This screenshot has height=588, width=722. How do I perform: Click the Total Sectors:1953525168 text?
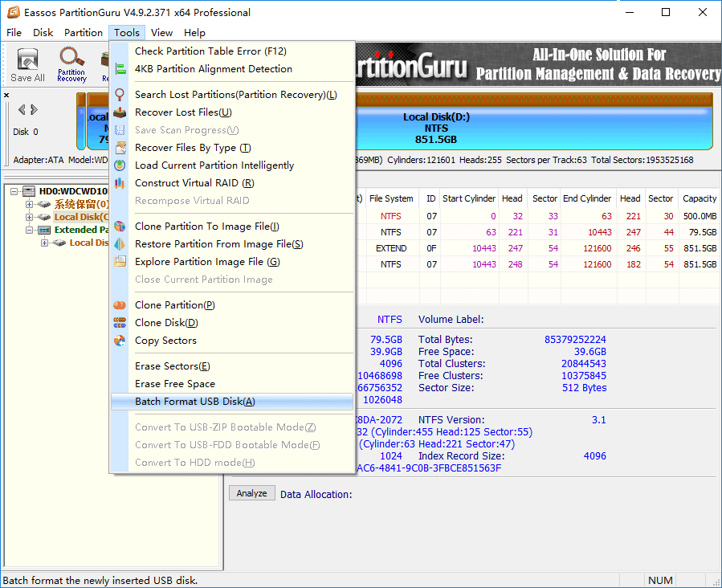pos(642,160)
